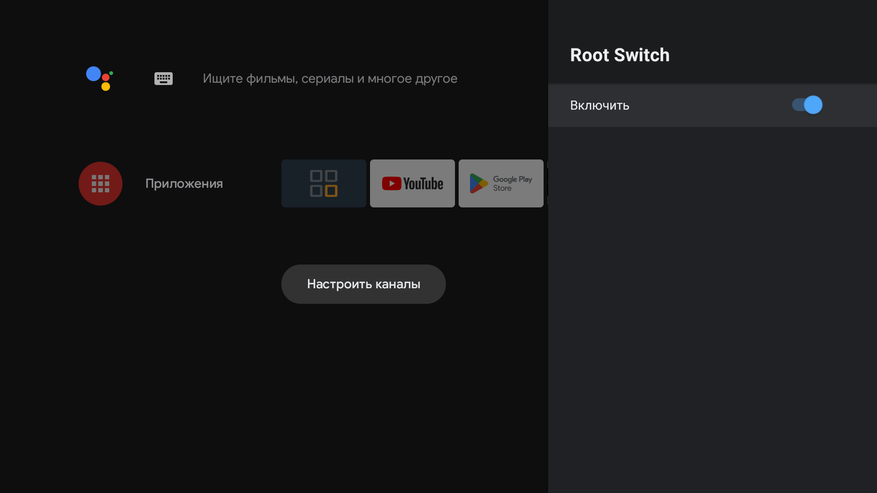Screen dimensions: 877x493
Task: Select the Включить settings row
Action: (680, 105)
